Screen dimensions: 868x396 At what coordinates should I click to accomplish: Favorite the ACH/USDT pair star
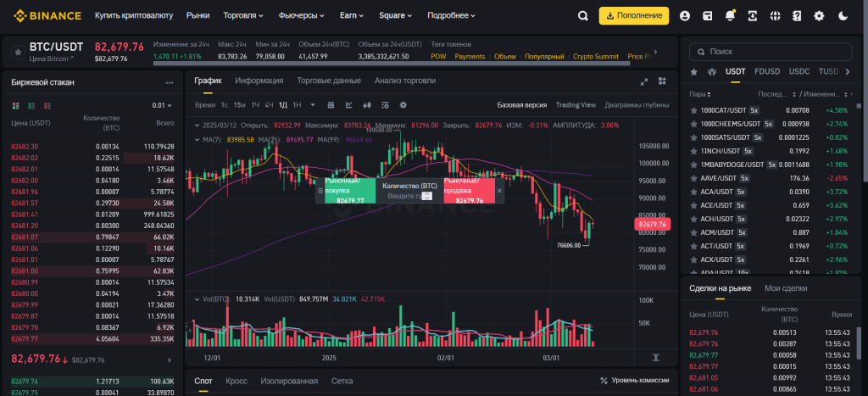pyautogui.click(x=693, y=220)
